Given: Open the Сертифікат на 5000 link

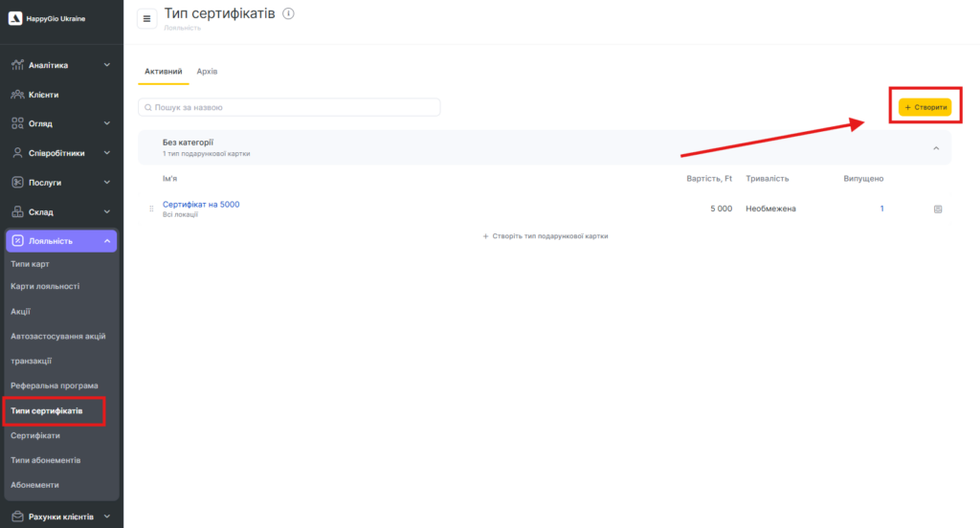Looking at the screenshot, I should coord(201,204).
